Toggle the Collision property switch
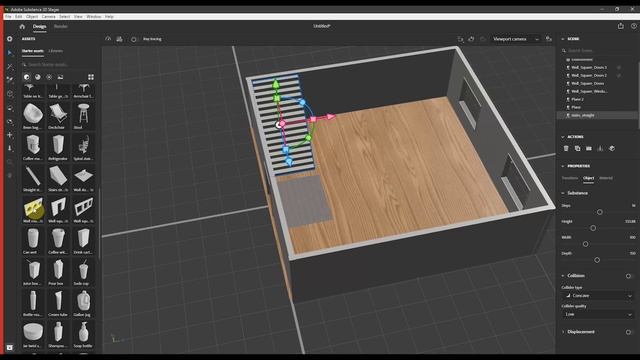This screenshot has width=640, height=360. tap(628, 276)
